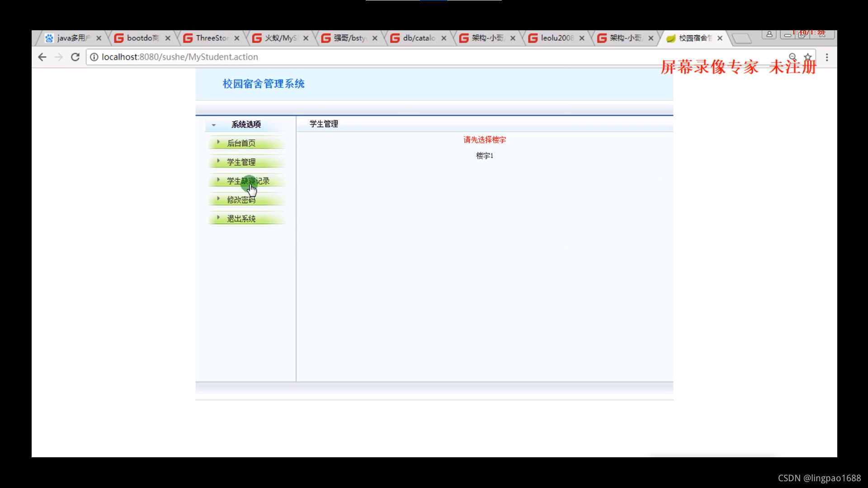
Task: Click the browser forward arrow
Action: point(59,57)
